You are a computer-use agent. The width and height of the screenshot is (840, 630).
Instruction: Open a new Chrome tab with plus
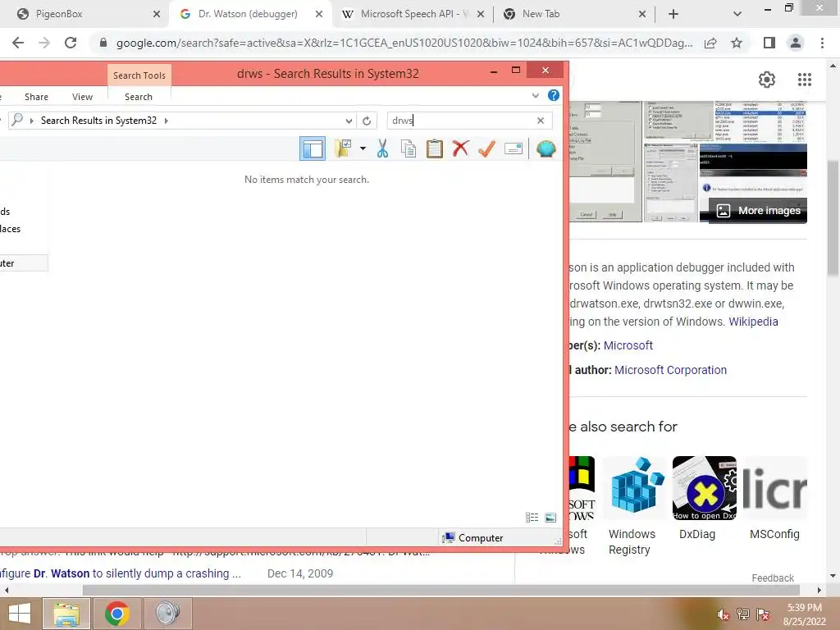673,15
